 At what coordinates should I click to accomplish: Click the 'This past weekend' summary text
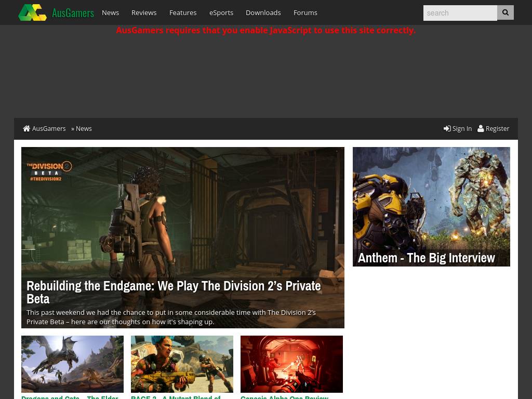pos(171,317)
